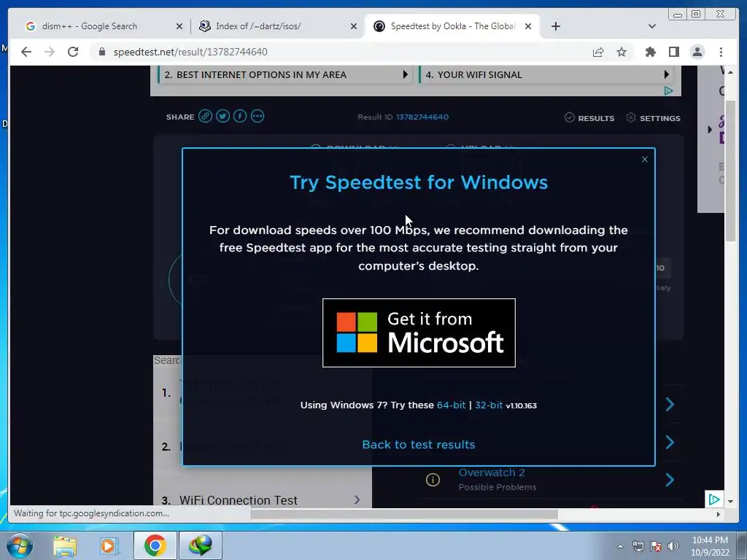Go back to the previous page
747x560 pixels.
click(x=26, y=52)
